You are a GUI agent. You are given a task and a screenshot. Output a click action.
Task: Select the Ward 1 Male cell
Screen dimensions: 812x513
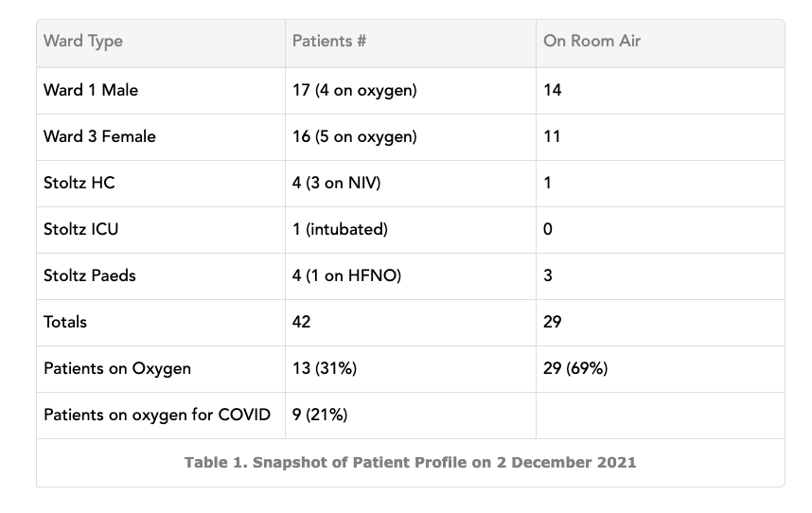point(161,91)
